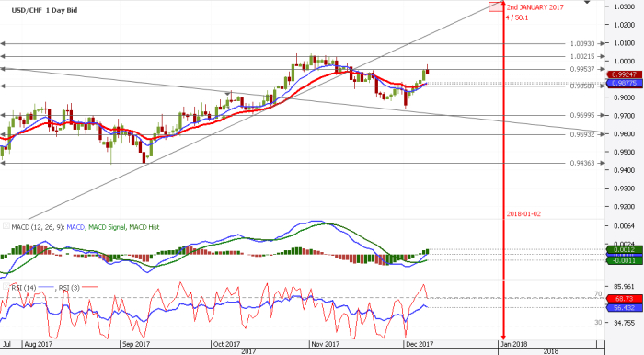
Task: Click the left arrow handle of the 0.98580 line
Action: click(x=3, y=86)
